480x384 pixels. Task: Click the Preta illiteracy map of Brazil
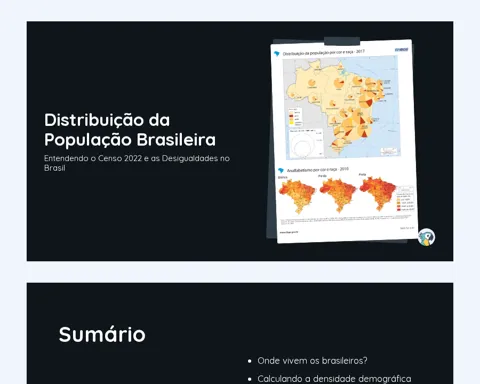pyautogui.click(x=377, y=193)
